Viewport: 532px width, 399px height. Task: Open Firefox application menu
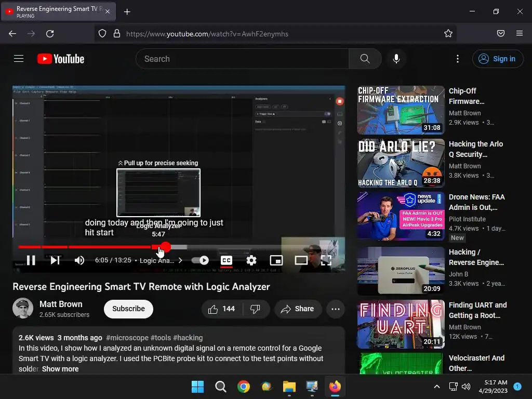(x=520, y=34)
